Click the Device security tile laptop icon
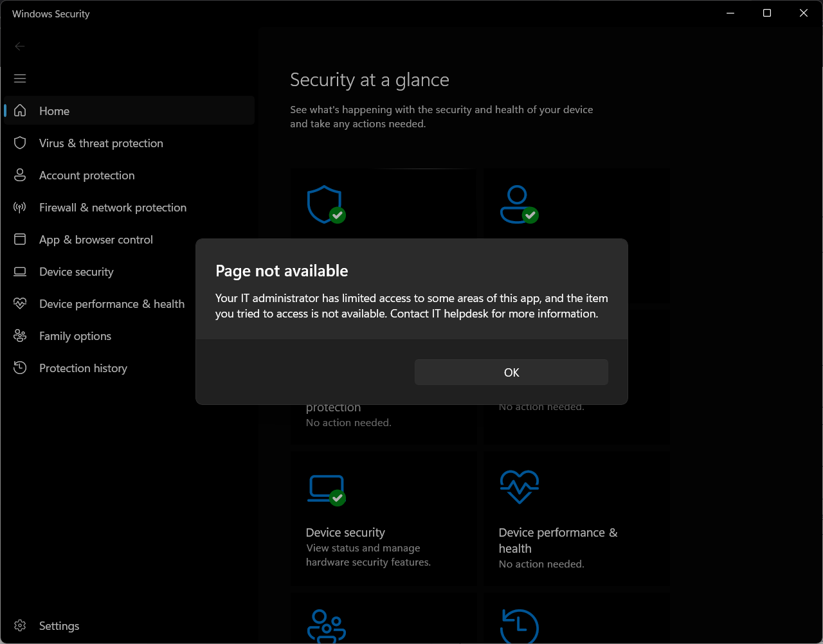823x644 pixels. pyautogui.click(x=326, y=490)
